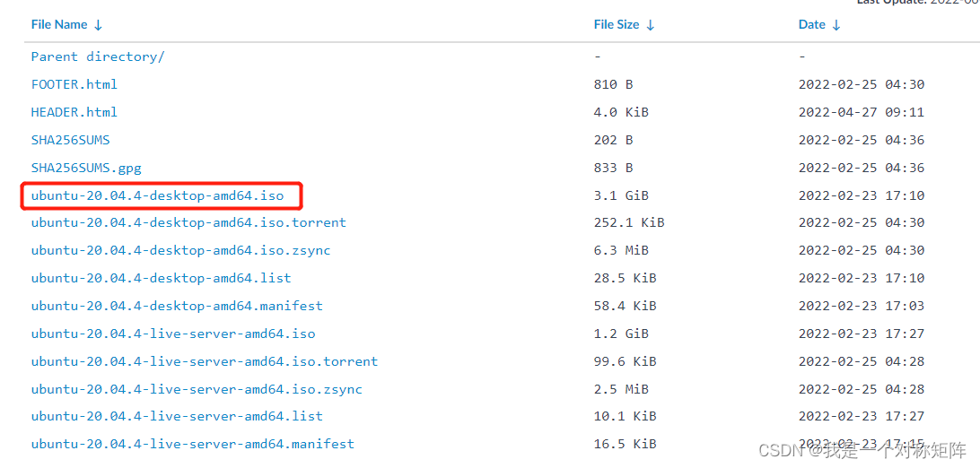
Task: Sort the listing by File Size header
Action: (x=625, y=25)
